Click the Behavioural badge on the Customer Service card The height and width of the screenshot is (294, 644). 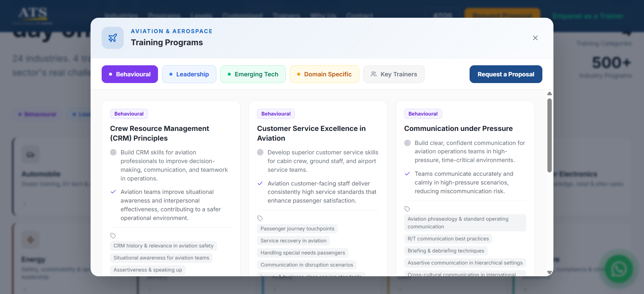point(276,114)
